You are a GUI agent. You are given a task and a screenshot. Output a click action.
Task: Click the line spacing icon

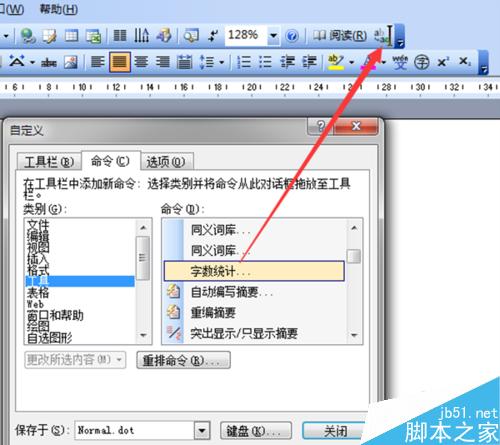[x=207, y=62]
